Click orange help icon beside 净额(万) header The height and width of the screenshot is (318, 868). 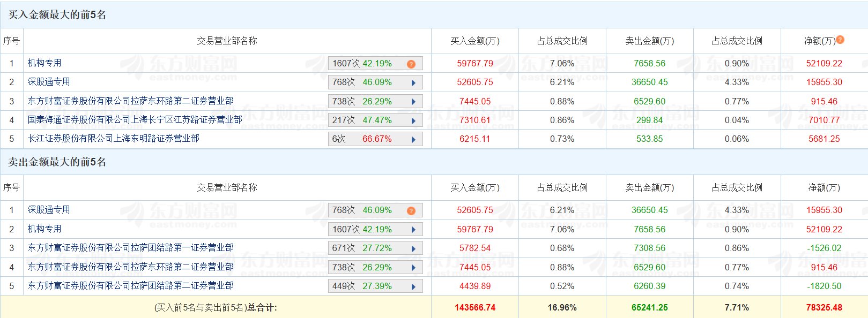pos(840,40)
